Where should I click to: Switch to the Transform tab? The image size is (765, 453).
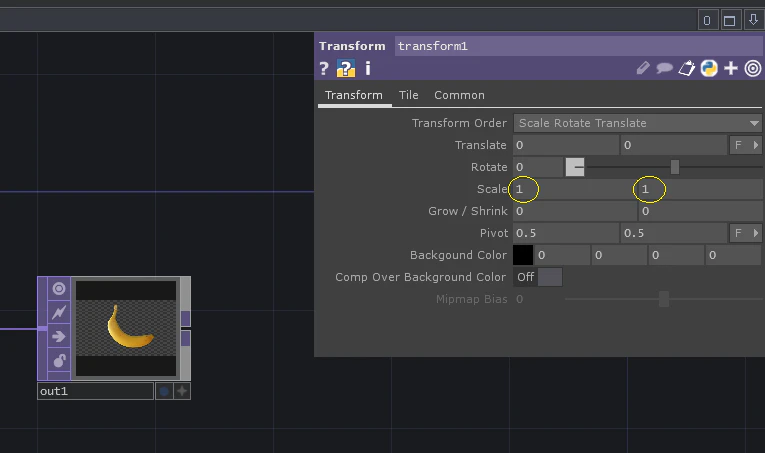click(x=354, y=95)
